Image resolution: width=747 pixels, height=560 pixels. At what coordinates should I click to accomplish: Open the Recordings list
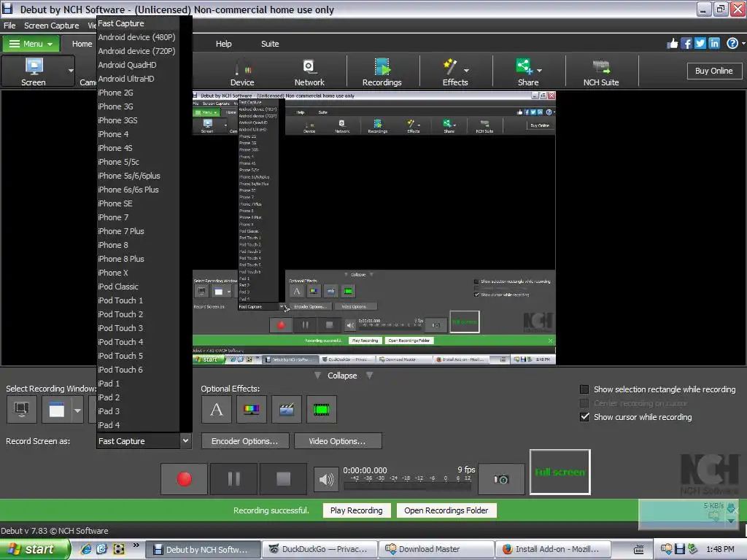[x=382, y=71]
